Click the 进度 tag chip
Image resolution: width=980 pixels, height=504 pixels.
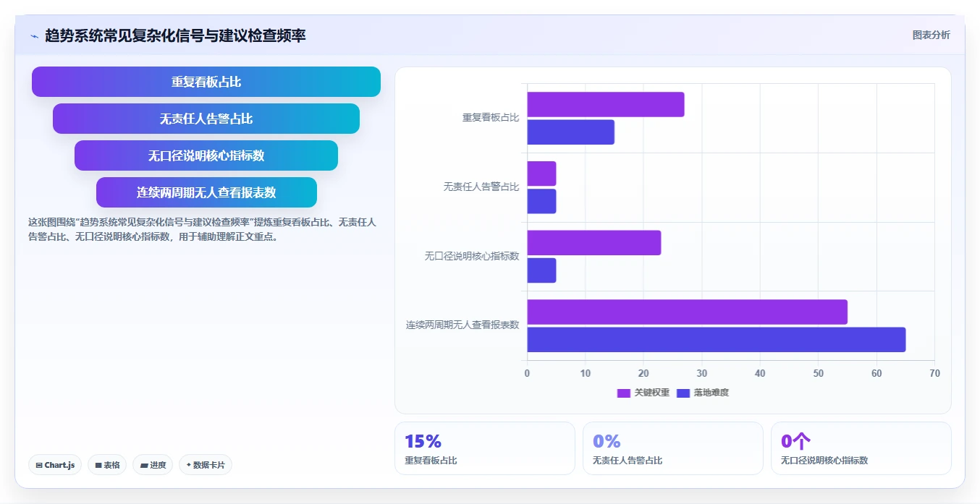[x=153, y=465]
